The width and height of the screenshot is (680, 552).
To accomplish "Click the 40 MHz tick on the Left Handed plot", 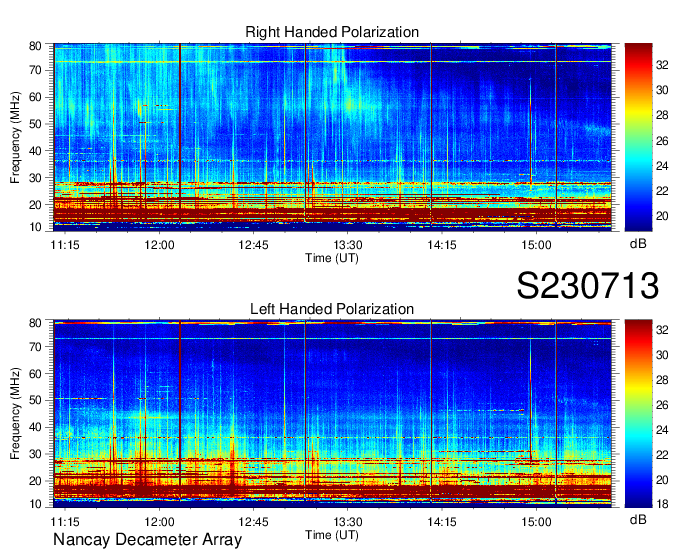I will pyautogui.click(x=35, y=427).
